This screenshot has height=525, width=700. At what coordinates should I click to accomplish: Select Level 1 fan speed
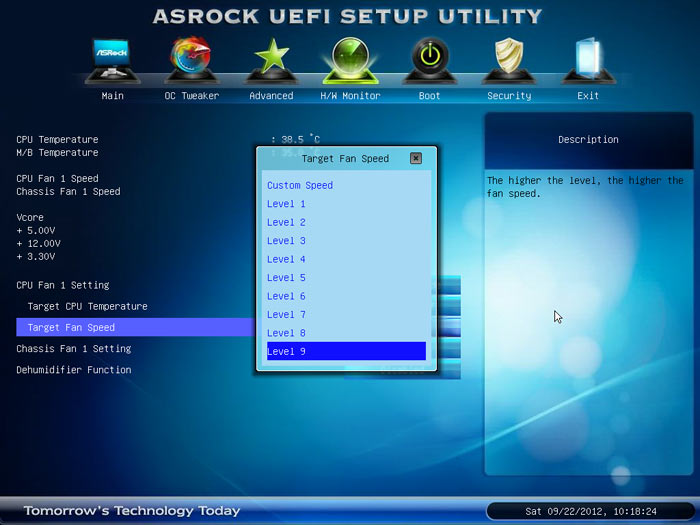[287, 204]
